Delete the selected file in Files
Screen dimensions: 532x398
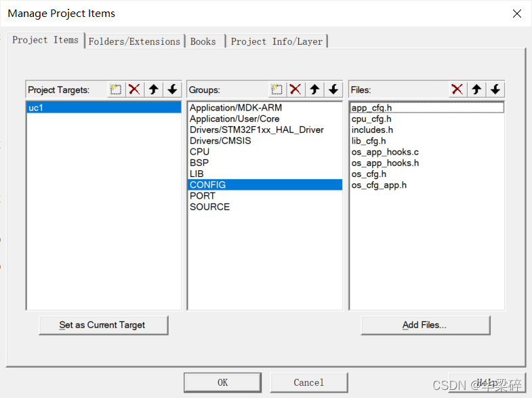tap(457, 89)
